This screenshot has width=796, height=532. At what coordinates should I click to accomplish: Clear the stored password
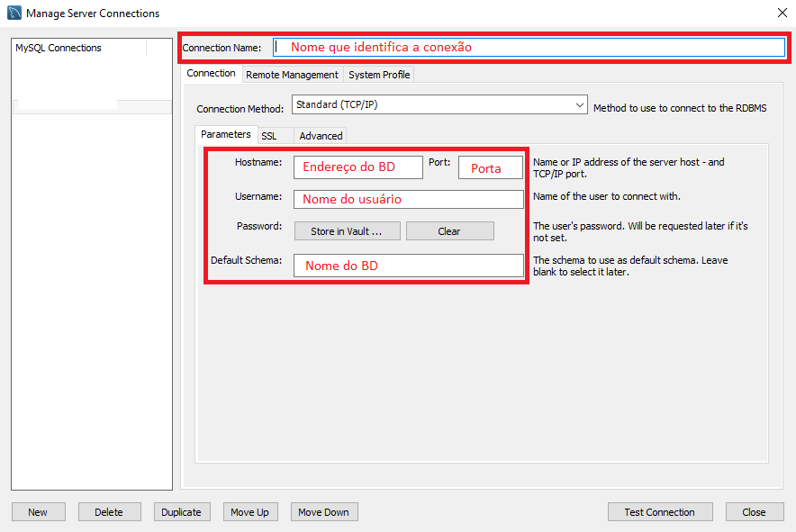(450, 231)
